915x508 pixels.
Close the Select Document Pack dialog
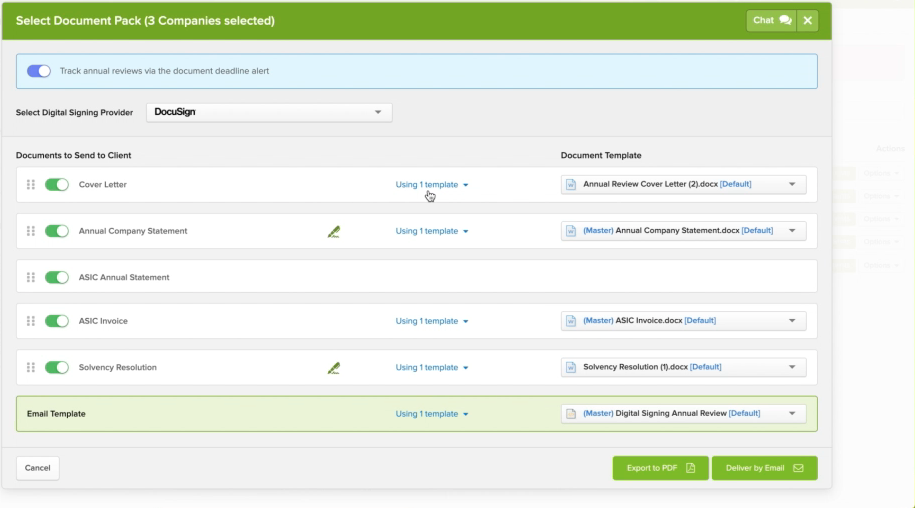click(x=808, y=20)
